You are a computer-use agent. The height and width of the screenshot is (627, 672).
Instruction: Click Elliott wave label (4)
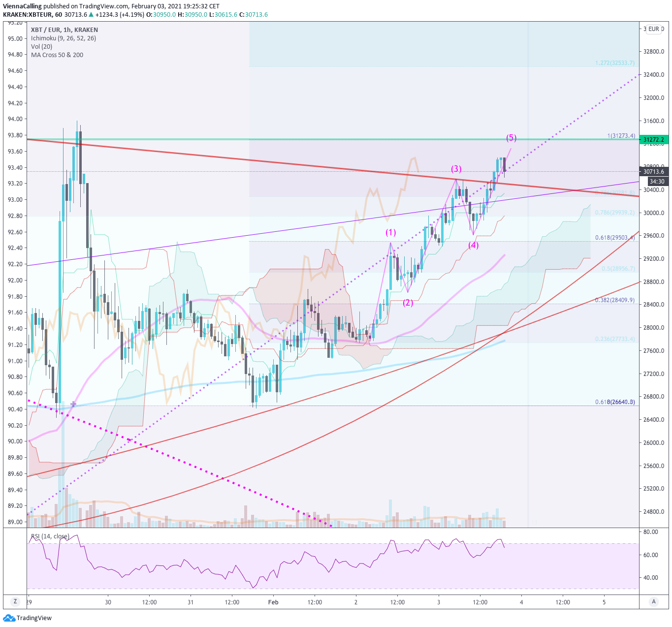tap(473, 245)
